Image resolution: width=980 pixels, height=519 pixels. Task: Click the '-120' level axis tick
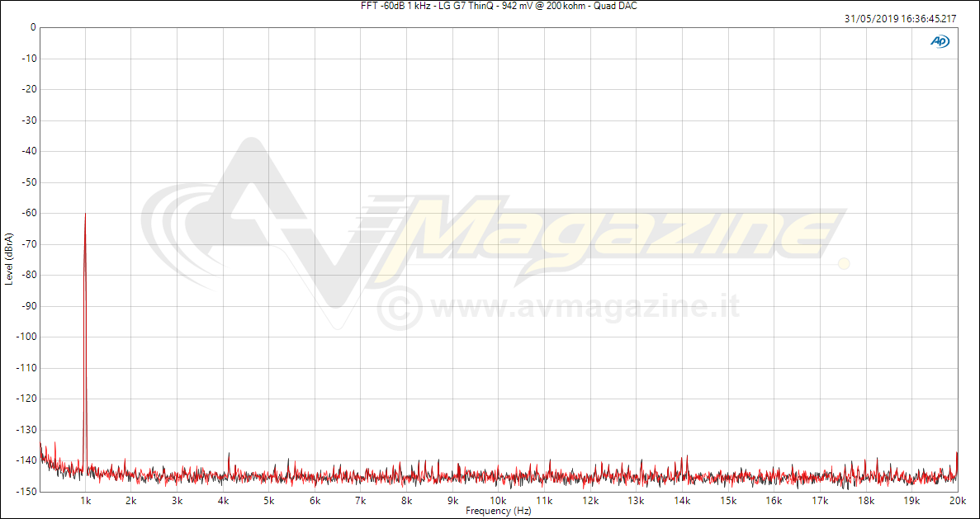(x=26, y=399)
